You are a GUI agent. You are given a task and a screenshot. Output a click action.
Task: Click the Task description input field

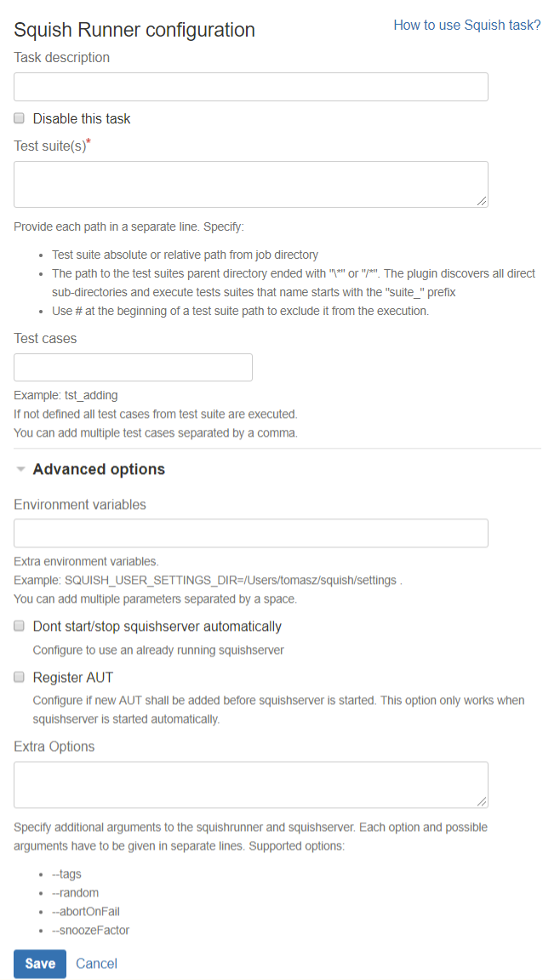point(251,87)
